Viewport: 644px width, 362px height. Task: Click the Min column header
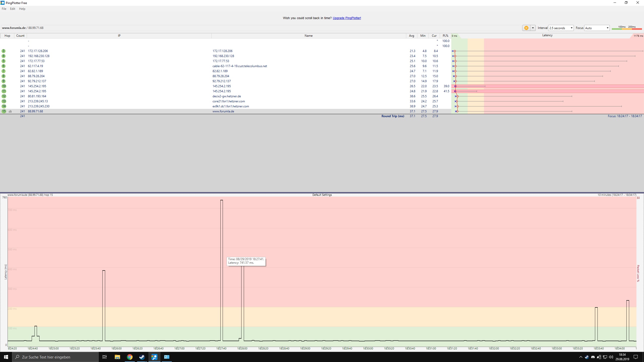point(423,36)
